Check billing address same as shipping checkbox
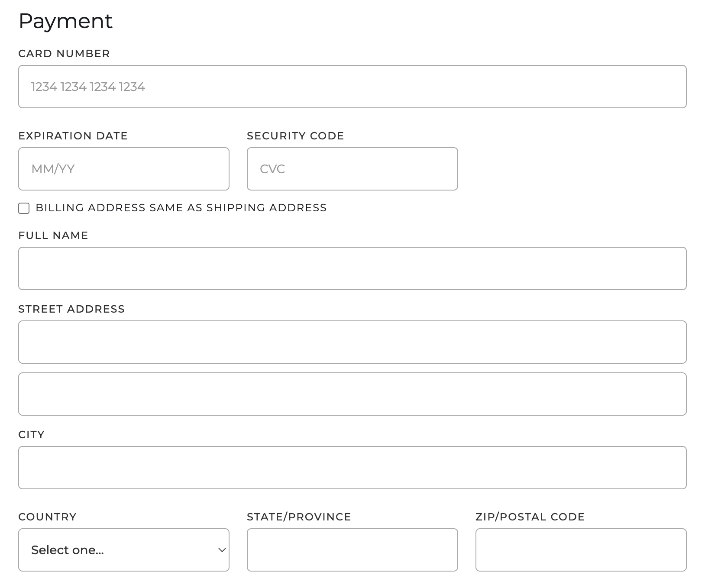The image size is (705, 588). point(24,208)
